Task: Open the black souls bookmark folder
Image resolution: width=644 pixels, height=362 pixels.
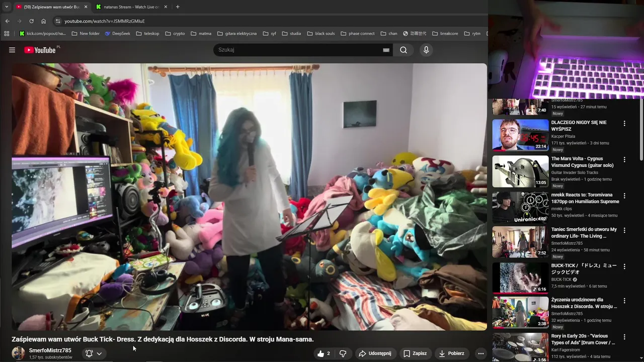Action: (x=320, y=34)
